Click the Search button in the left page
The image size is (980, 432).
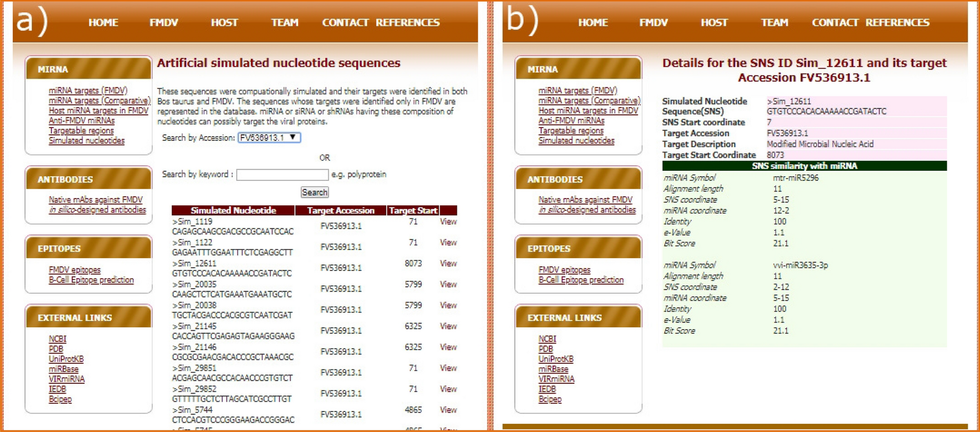tap(314, 192)
